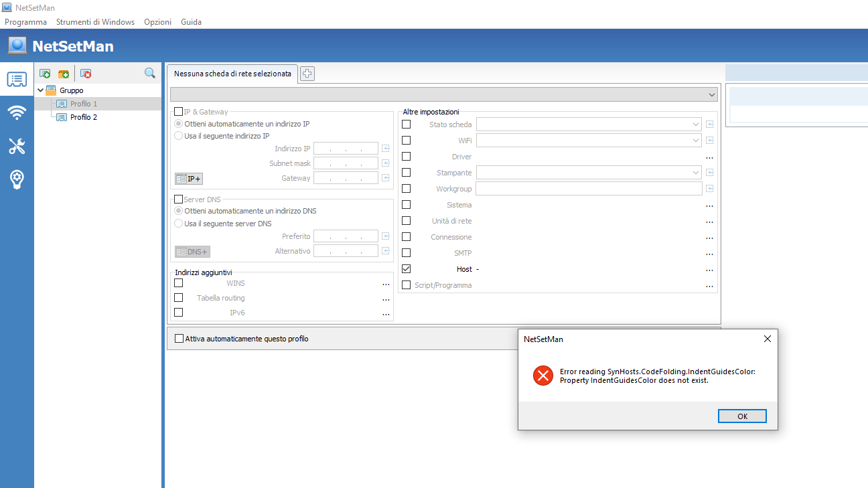
Task: Click the Indirizzo IP input field
Action: pyautogui.click(x=346, y=149)
